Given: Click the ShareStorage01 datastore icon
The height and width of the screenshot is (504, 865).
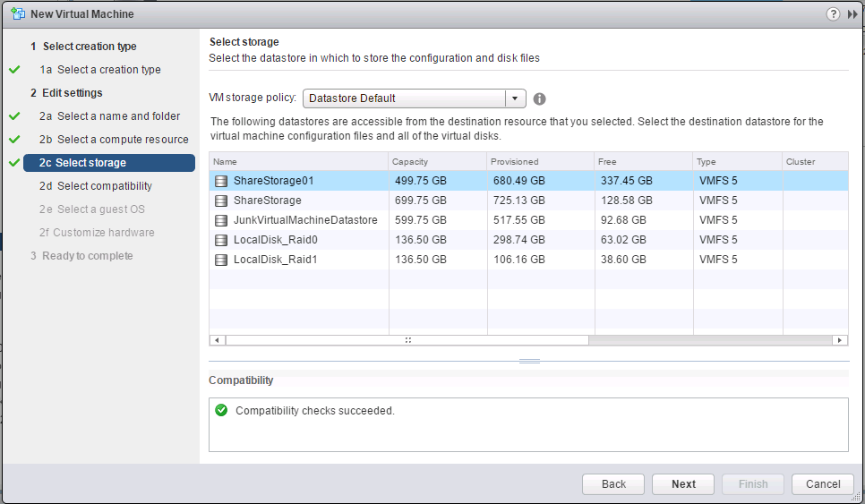Looking at the screenshot, I should pyautogui.click(x=221, y=181).
